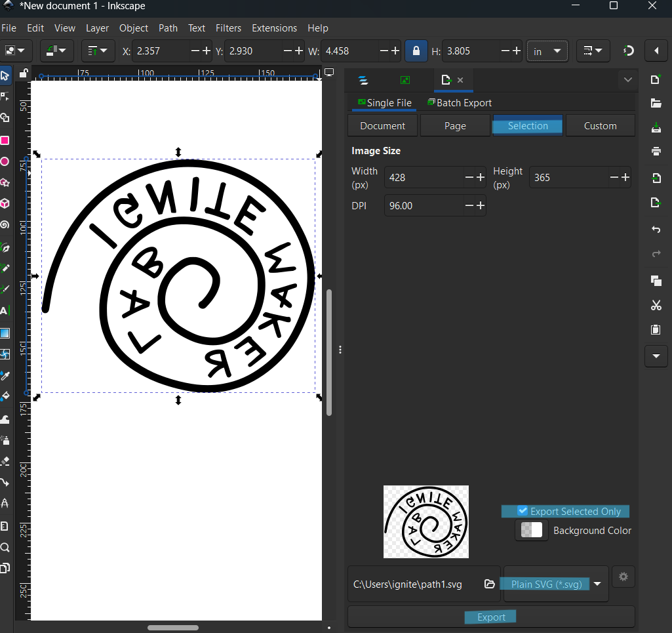Select the Node editing tool

5,96
